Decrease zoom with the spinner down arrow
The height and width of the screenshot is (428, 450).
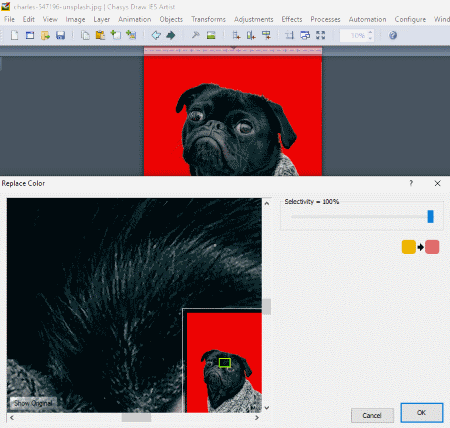[370, 38]
